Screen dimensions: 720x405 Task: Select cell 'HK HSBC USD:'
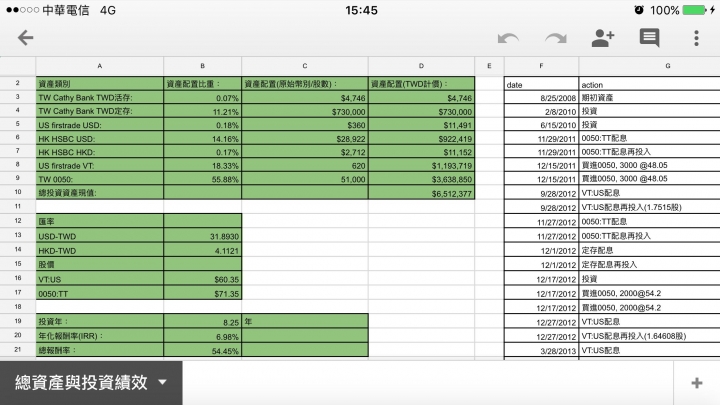click(x=100, y=138)
